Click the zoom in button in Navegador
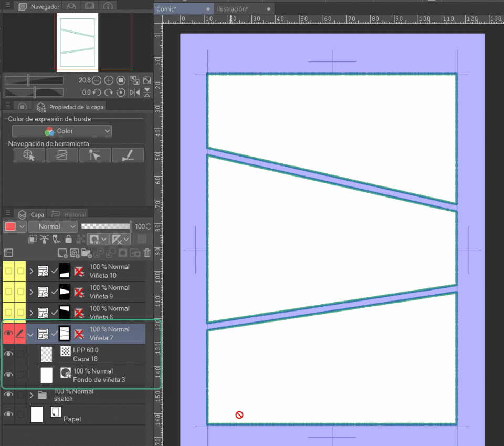The width and height of the screenshot is (504, 446). pyautogui.click(x=109, y=80)
